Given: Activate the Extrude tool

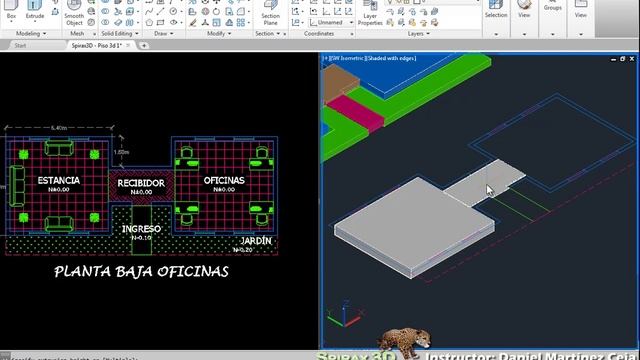Looking at the screenshot, I should (x=35, y=10).
